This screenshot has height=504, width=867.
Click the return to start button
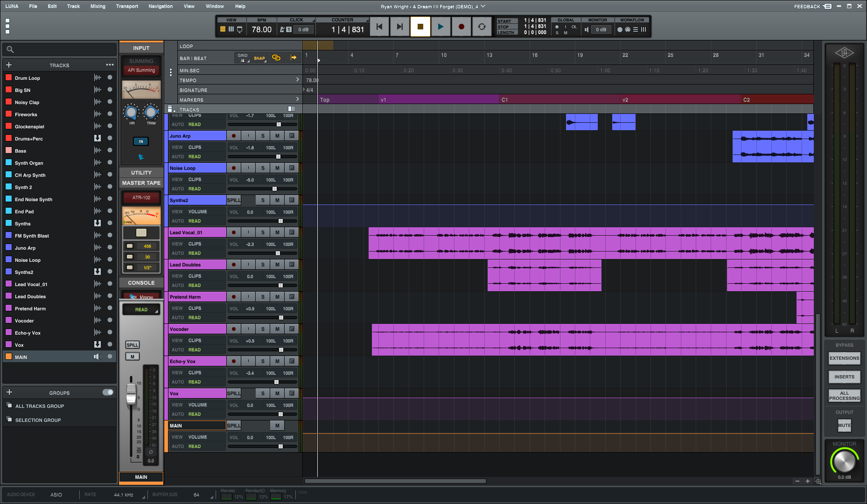[379, 27]
